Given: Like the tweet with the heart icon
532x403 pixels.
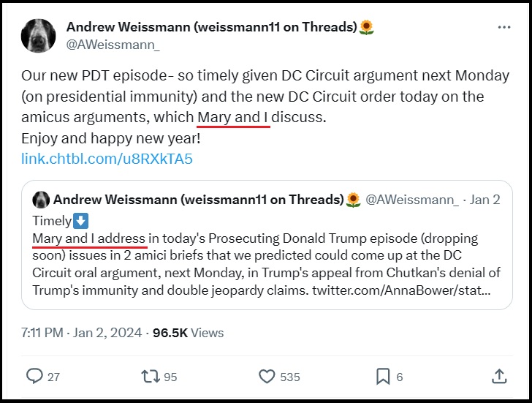Looking at the screenshot, I should click(267, 376).
